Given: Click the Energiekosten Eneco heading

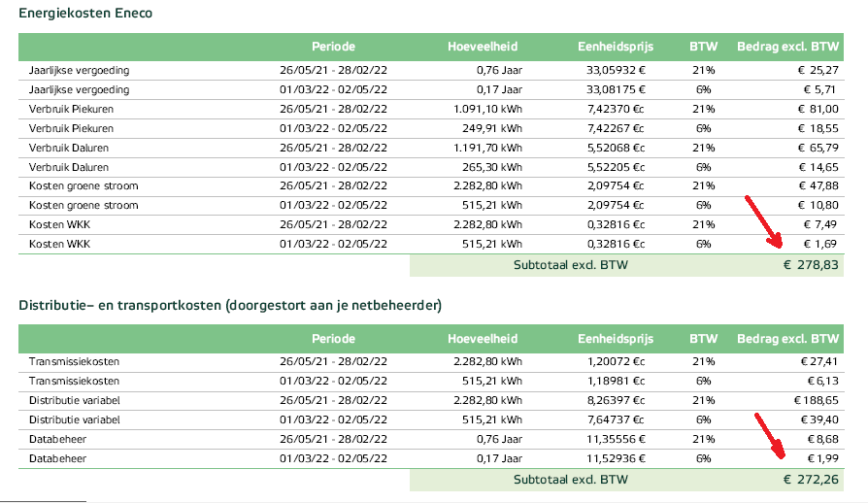Looking at the screenshot, I should click(86, 14).
